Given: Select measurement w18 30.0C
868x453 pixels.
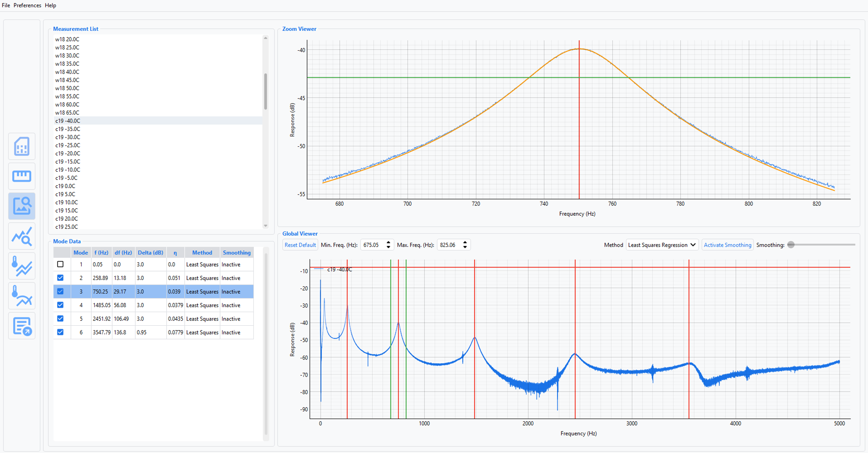Looking at the screenshot, I should [157, 55].
